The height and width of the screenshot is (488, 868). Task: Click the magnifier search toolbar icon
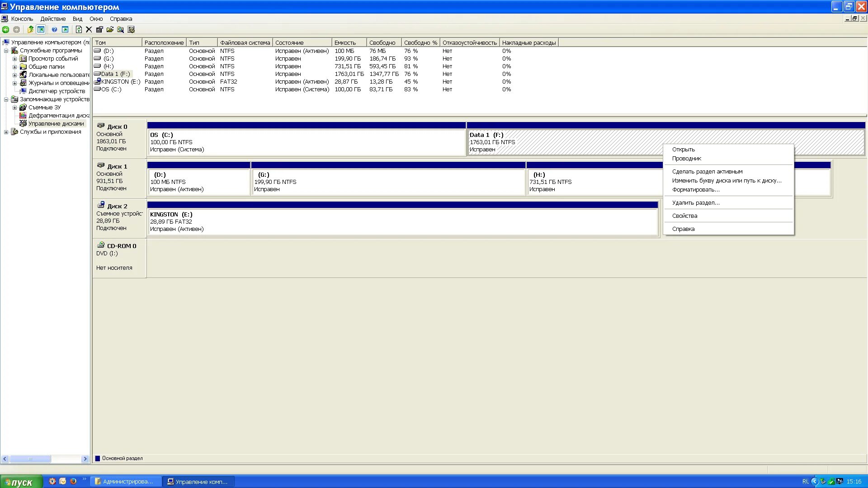(120, 30)
